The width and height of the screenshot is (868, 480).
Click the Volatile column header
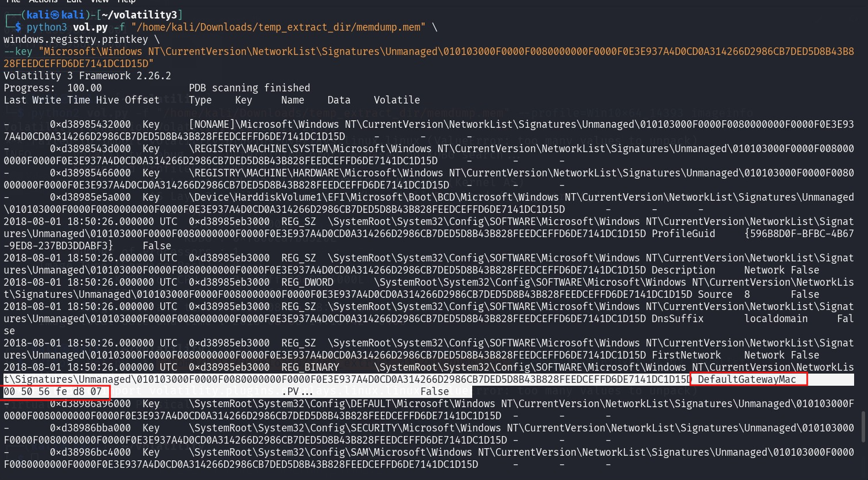(397, 100)
